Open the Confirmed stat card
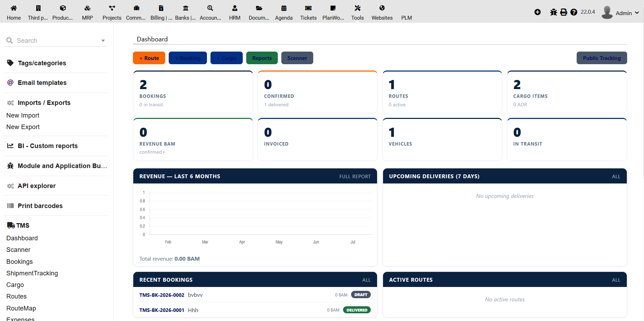 pos(317,92)
